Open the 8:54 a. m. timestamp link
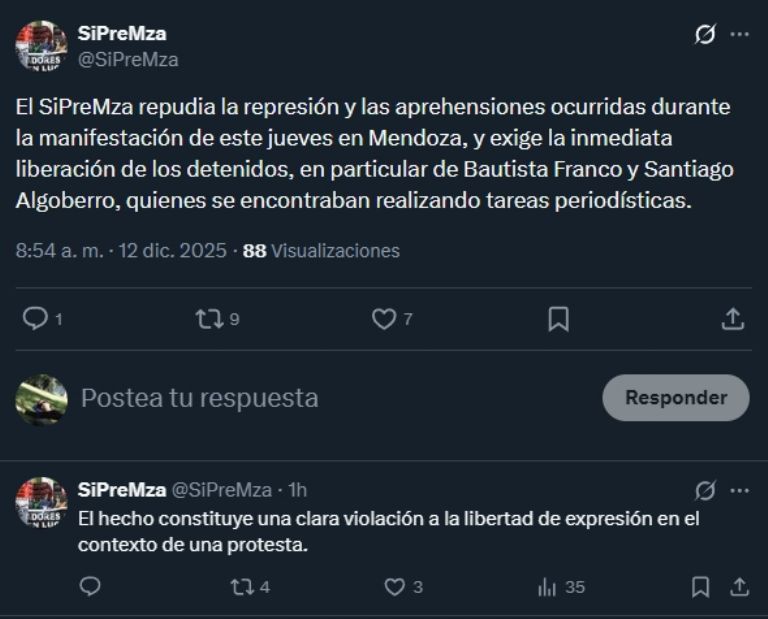 (59, 251)
